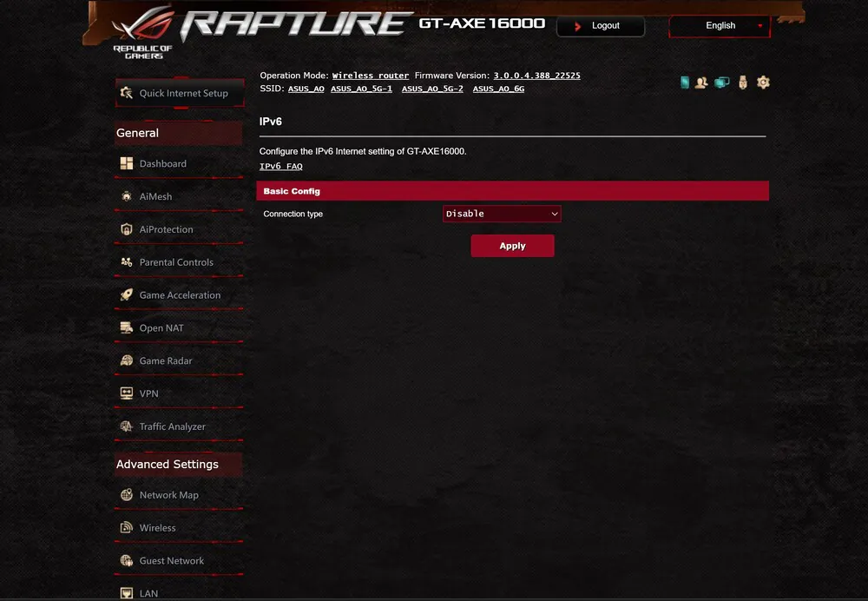
Task: Click the Wireless router operation mode link
Action: 371,76
